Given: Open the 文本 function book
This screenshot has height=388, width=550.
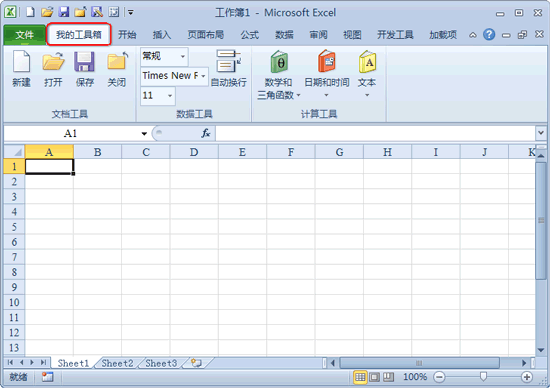Looking at the screenshot, I should coord(367,74).
